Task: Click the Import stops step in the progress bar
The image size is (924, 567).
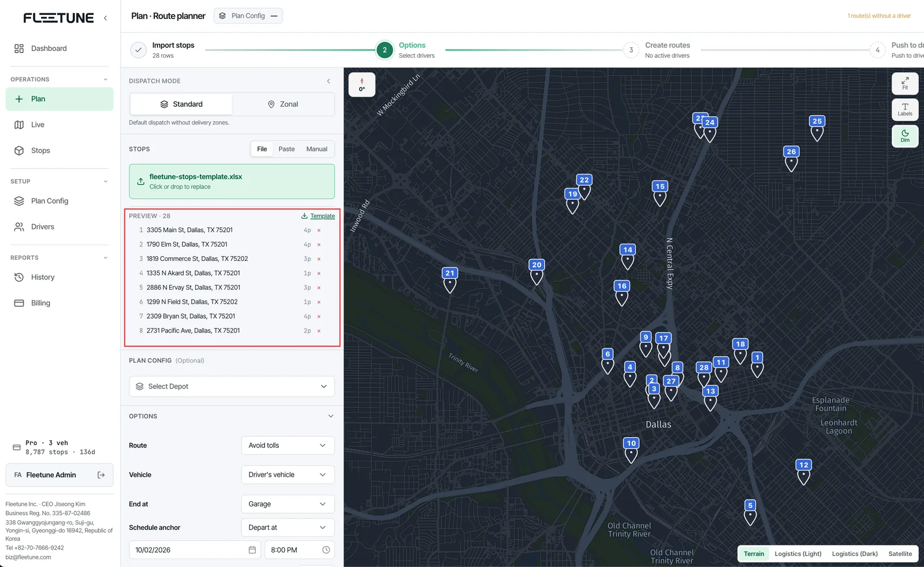Action: coord(163,50)
